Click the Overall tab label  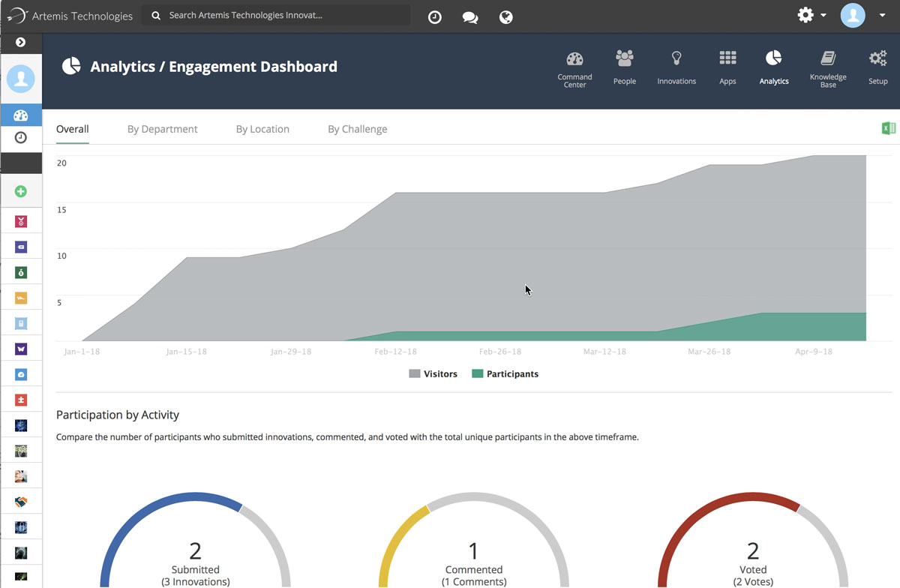point(72,128)
